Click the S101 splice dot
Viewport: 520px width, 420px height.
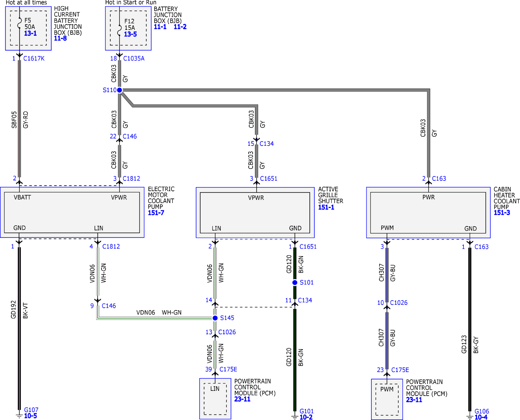coord(295,282)
